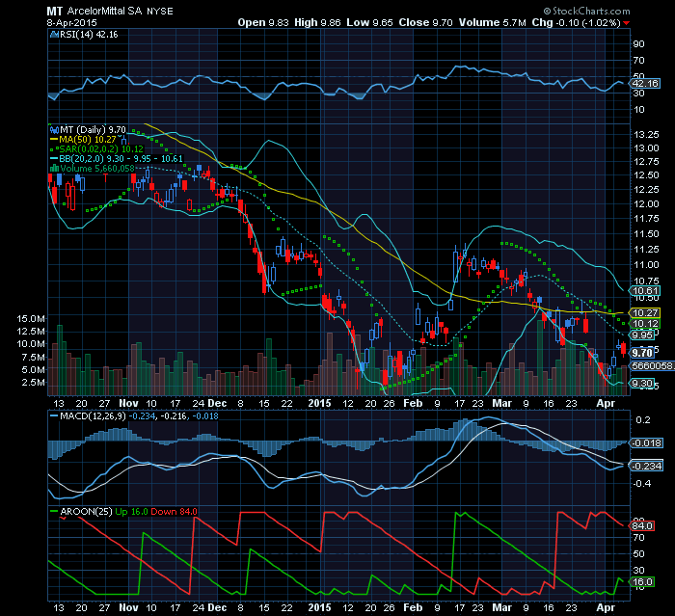675x616 pixels.
Task: Click the MT ticker symbol in header
Action: [x=55, y=11]
